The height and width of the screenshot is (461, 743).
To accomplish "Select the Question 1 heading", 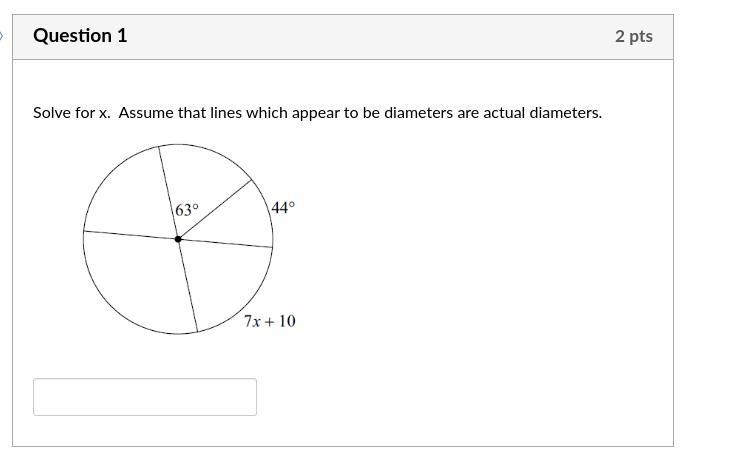I will [x=80, y=36].
